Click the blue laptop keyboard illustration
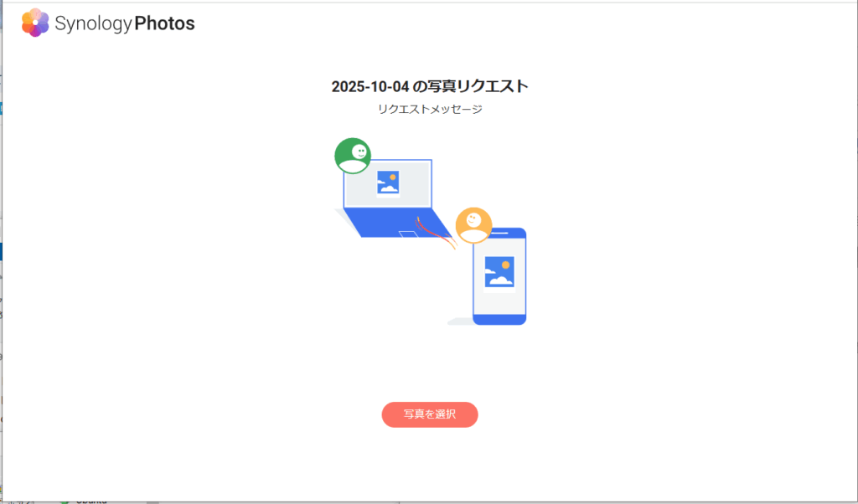Screen dimensions: 858x504 394,223
